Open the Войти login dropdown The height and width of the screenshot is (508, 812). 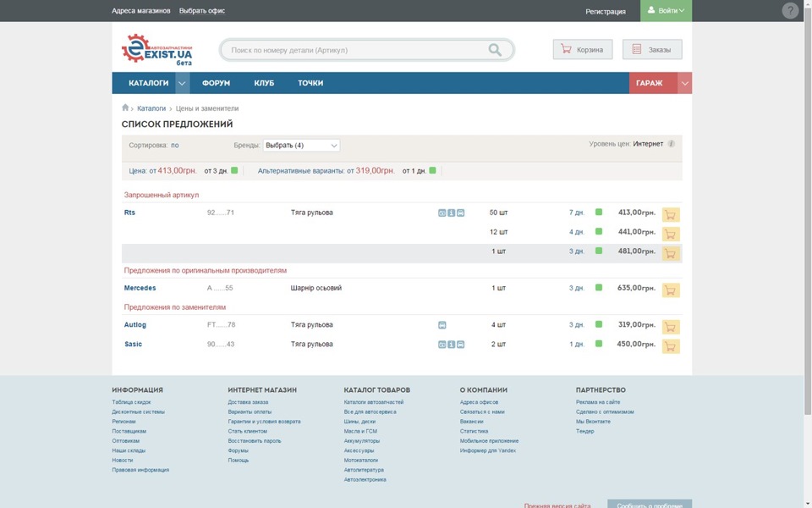[x=666, y=10]
